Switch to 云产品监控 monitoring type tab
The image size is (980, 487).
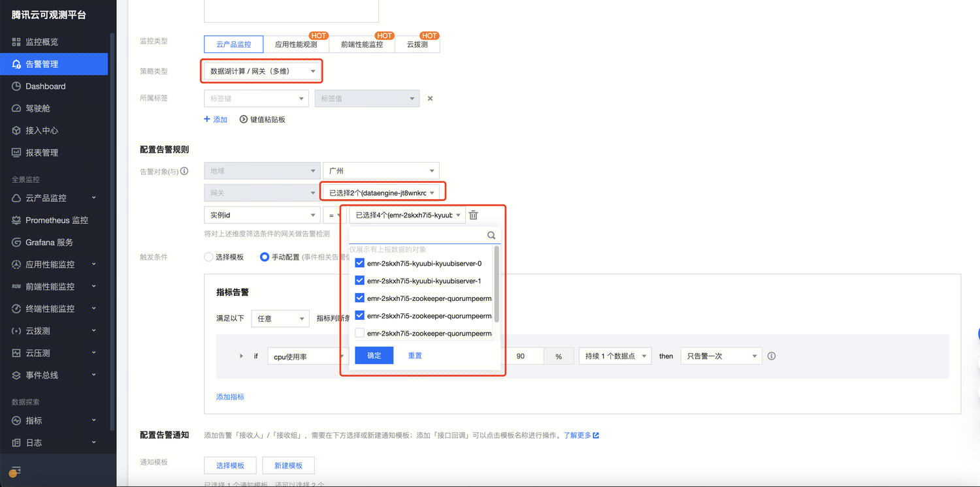(233, 44)
